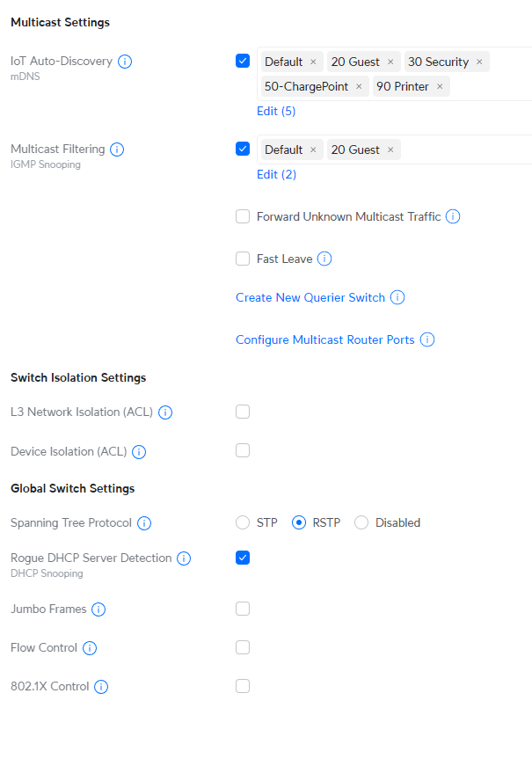Set Spanning Tree Protocol to Disabled
Image resolution: width=532 pixels, height=759 pixels.
click(361, 522)
